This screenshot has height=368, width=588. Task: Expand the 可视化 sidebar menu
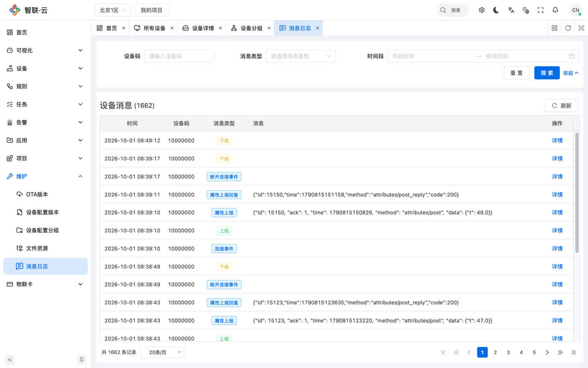[45, 50]
